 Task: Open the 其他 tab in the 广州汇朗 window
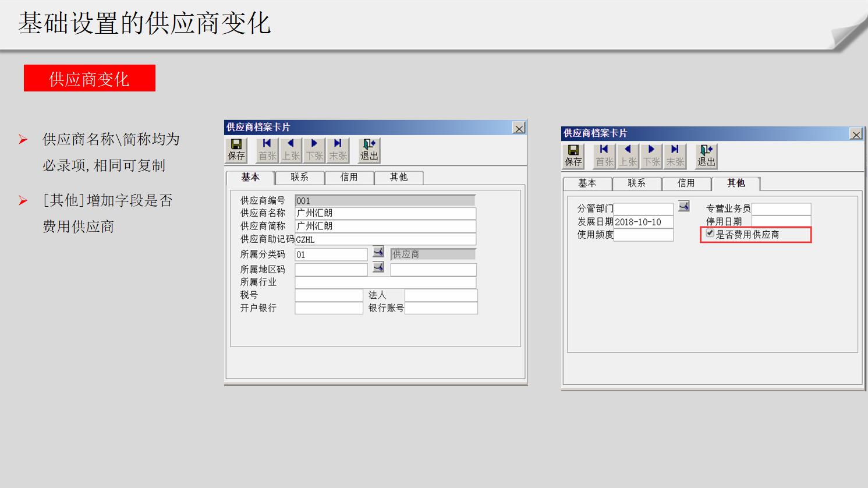(399, 178)
